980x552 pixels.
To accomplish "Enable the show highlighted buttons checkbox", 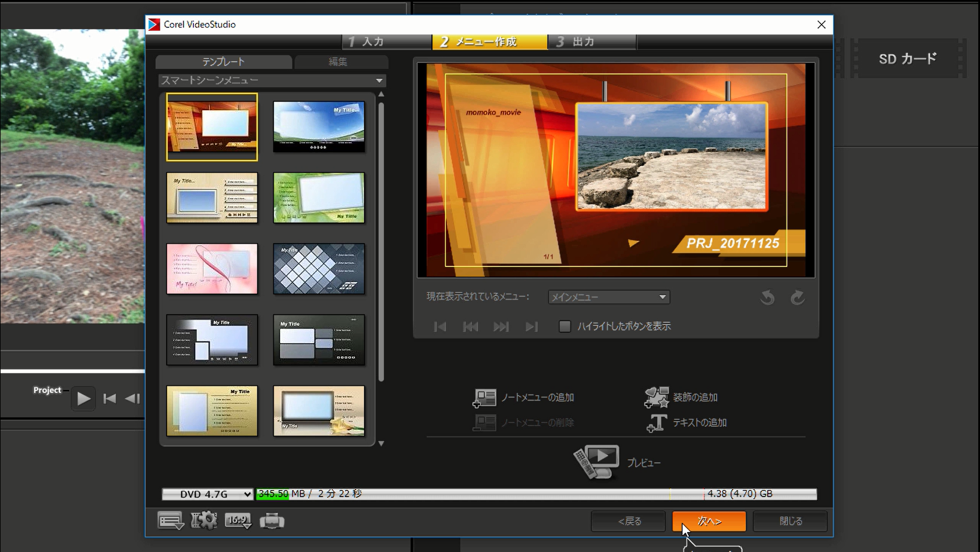I will [565, 326].
